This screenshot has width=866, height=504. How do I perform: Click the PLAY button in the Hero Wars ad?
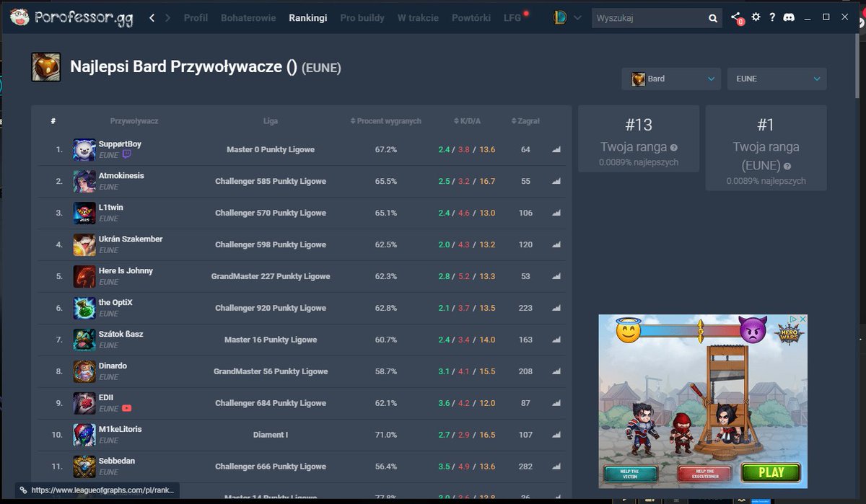point(771,473)
